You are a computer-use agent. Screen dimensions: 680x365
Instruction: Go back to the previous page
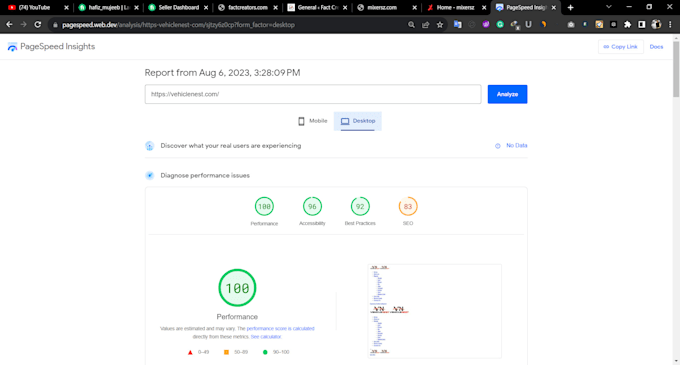9,25
